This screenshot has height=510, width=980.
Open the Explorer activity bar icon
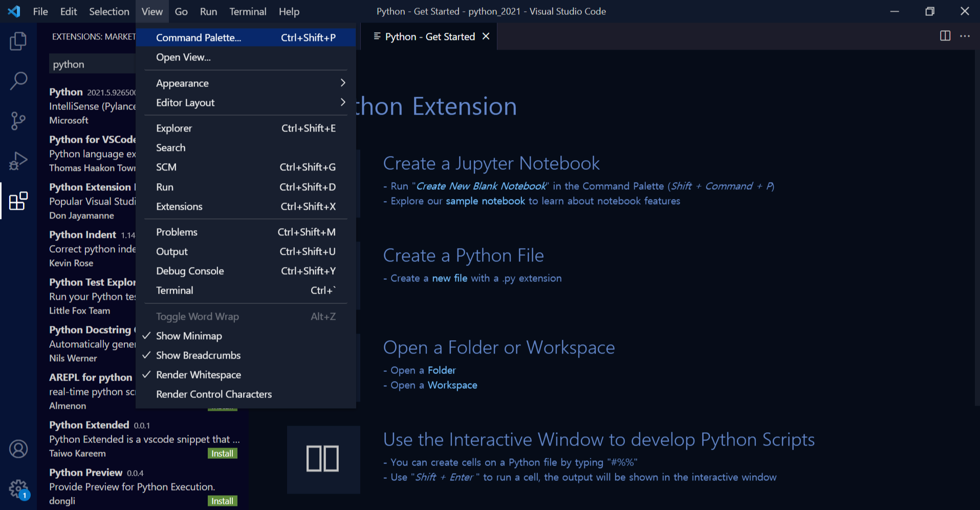point(18,41)
